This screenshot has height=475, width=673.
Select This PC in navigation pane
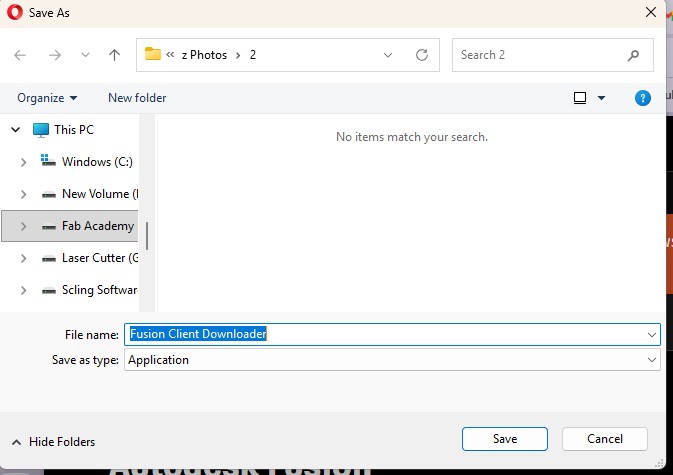(x=74, y=130)
